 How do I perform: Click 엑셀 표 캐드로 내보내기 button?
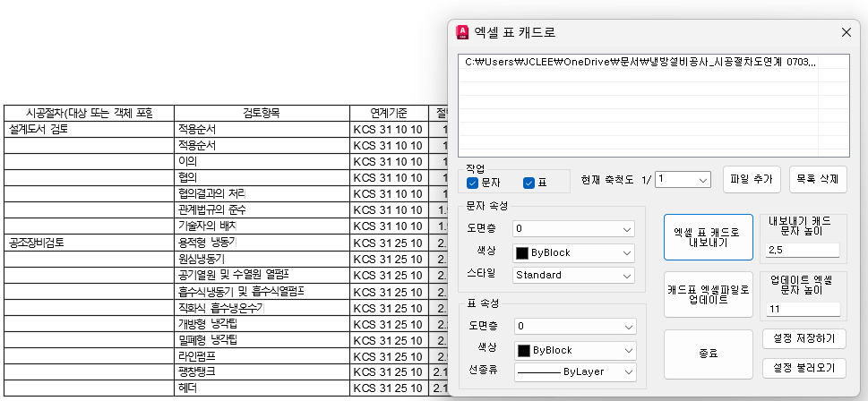point(709,237)
